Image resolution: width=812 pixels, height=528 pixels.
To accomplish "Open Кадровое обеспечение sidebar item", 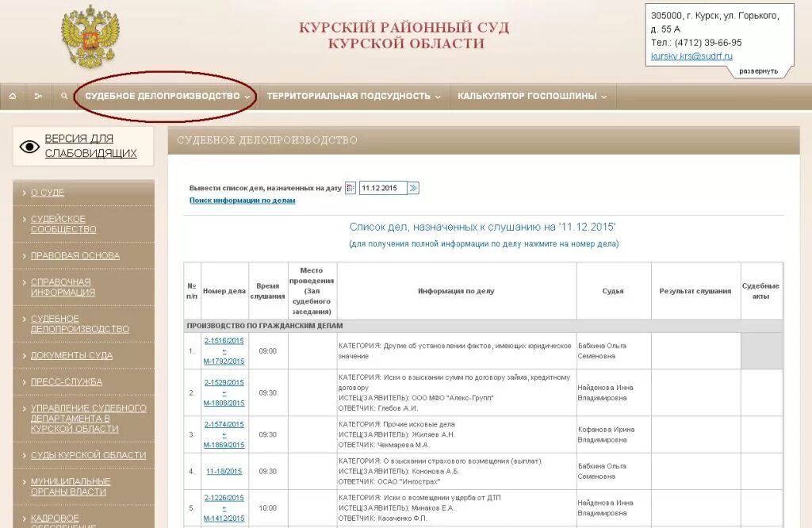I will point(63,521).
